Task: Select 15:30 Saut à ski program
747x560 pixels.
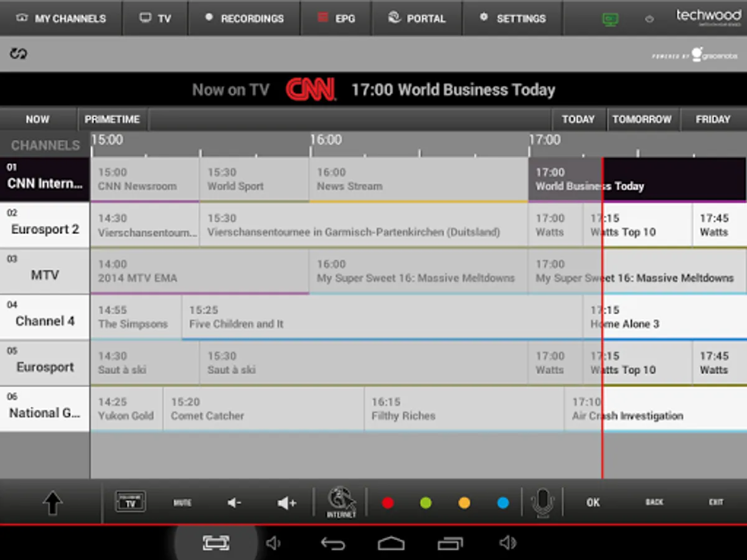Action: [x=364, y=363]
